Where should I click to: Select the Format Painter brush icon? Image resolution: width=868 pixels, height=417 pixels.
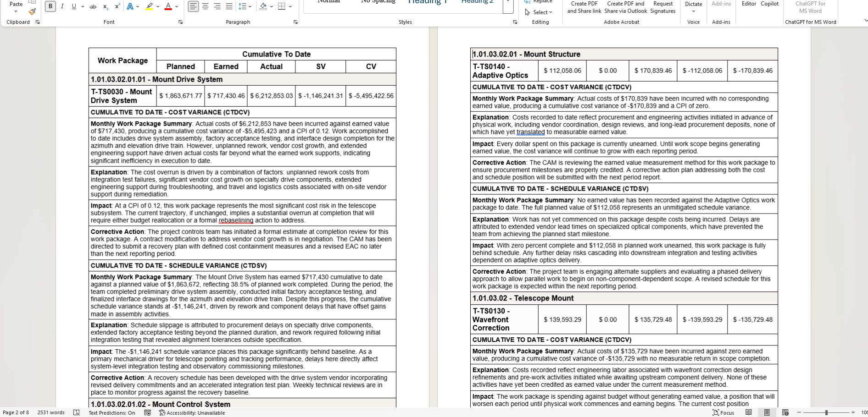[32, 11]
